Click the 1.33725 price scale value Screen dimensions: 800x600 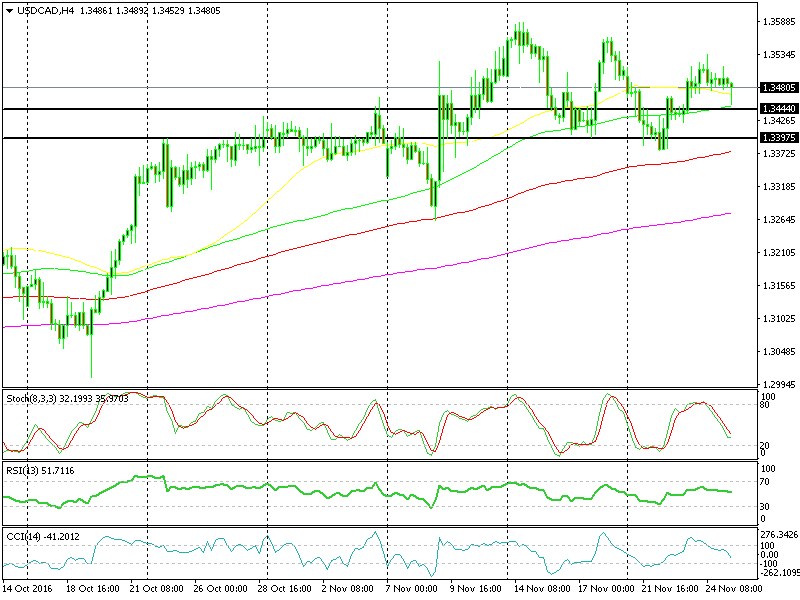point(779,154)
